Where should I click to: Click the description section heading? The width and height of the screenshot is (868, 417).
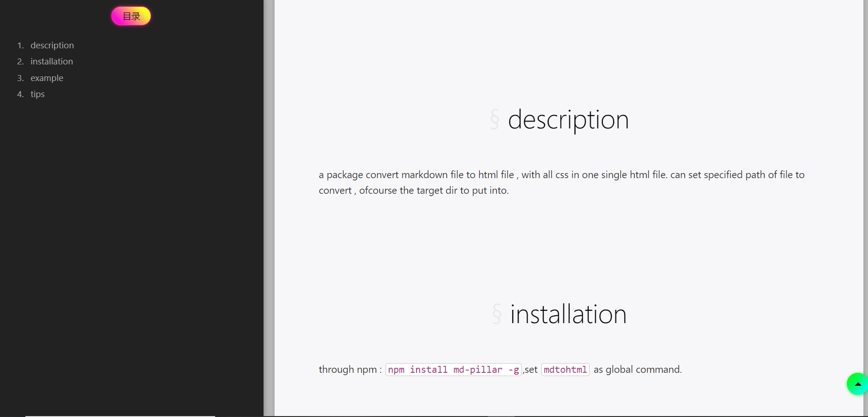(568, 120)
